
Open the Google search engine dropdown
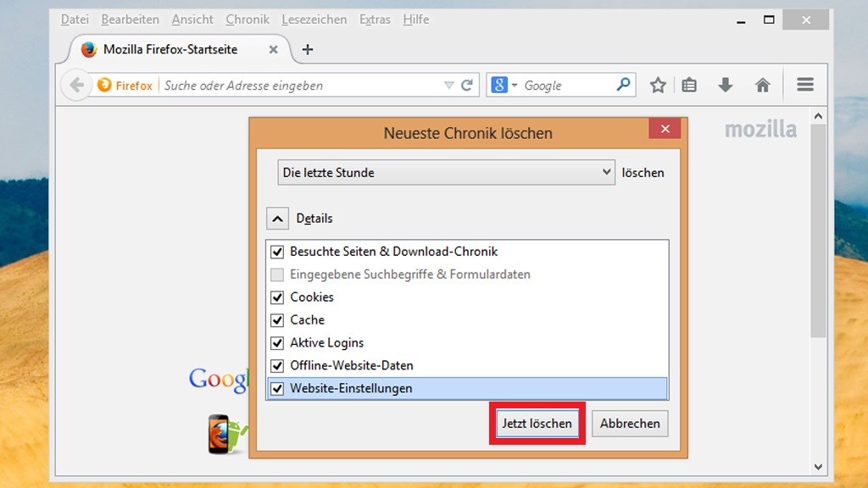504,85
